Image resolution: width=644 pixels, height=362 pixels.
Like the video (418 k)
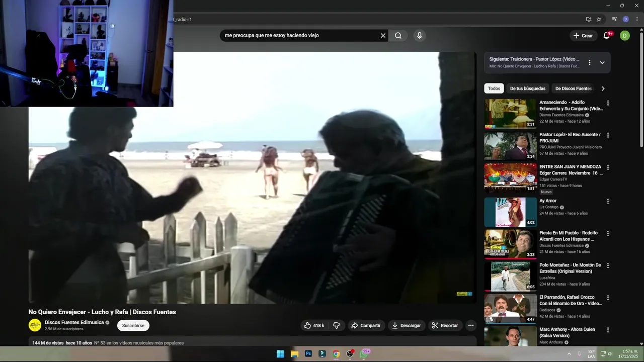pyautogui.click(x=314, y=325)
